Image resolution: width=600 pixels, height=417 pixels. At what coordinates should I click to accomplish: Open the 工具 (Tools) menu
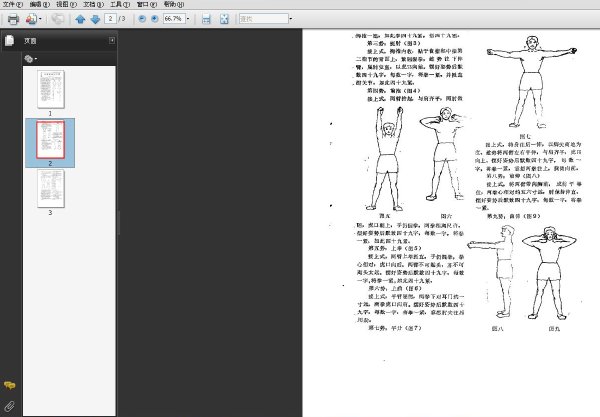[120, 4]
